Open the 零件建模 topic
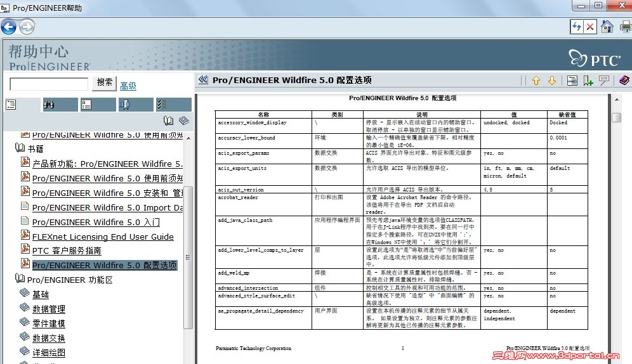The width and height of the screenshot is (632, 364). coord(49,323)
